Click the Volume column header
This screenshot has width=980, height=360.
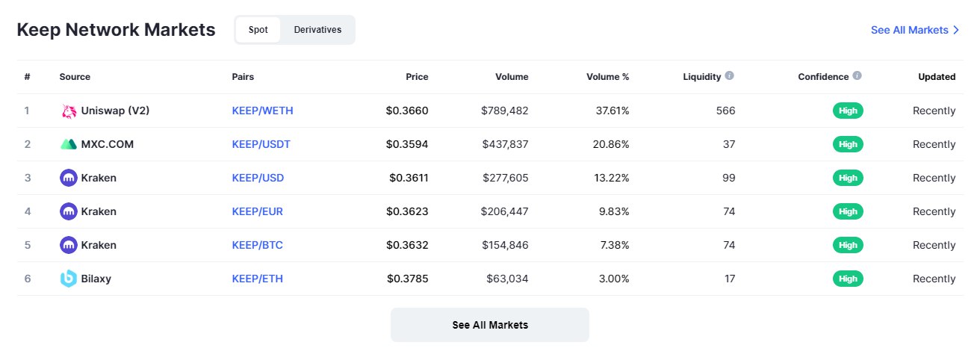click(x=512, y=76)
